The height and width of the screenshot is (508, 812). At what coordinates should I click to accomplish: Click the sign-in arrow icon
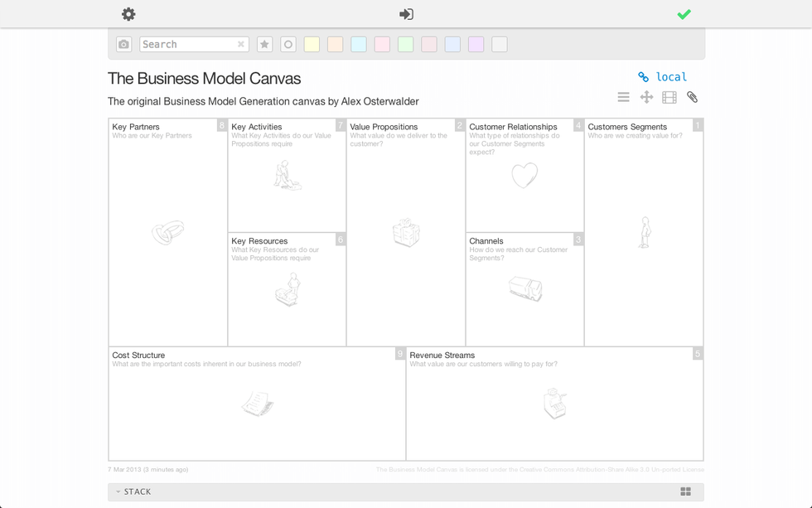point(406,13)
